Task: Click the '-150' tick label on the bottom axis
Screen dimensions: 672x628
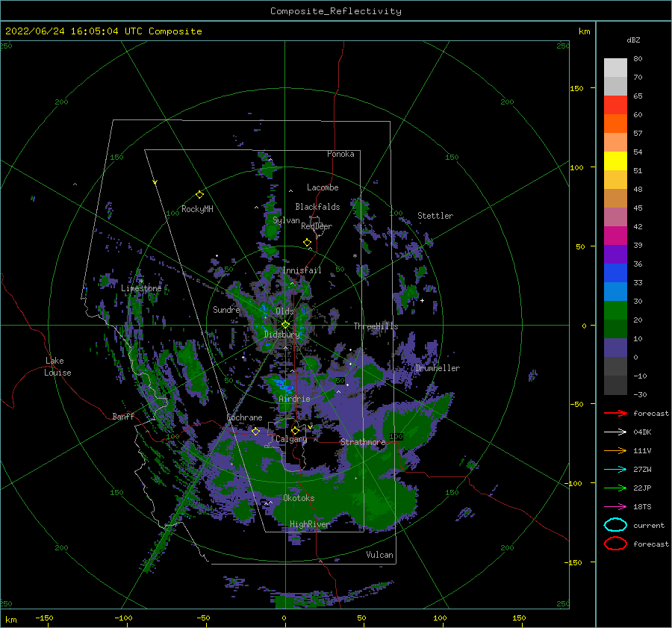Action: (x=44, y=618)
